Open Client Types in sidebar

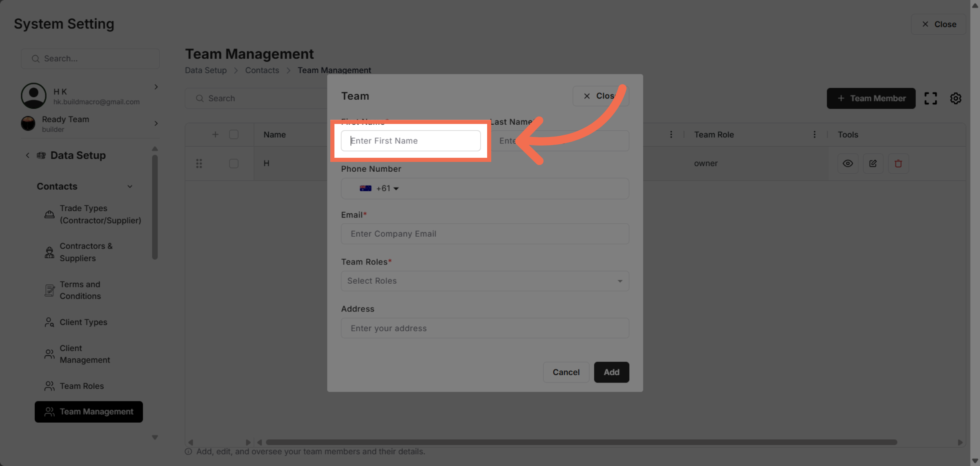pos(83,322)
